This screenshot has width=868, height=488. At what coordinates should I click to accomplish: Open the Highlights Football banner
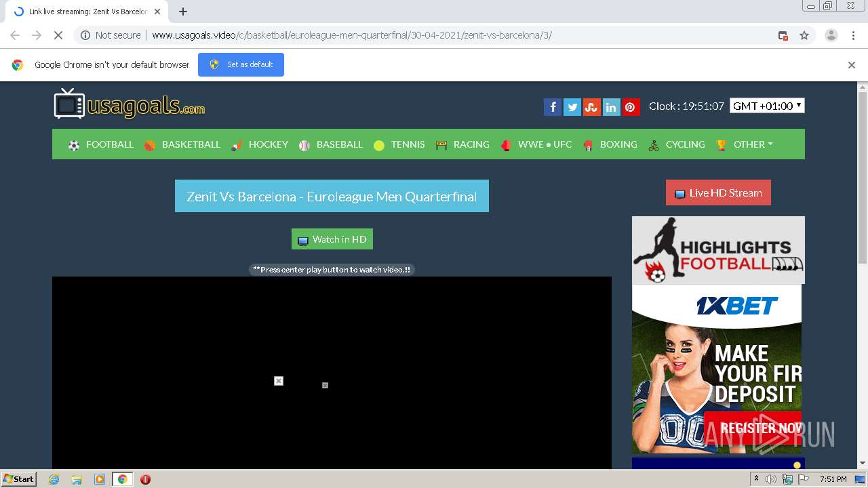pyautogui.click(x=718, y=250)
